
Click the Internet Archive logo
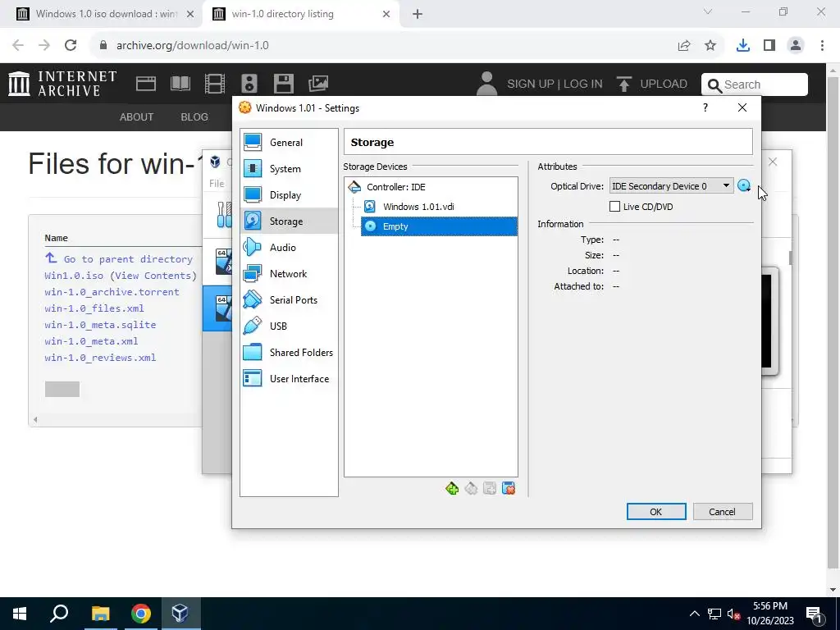coord(62,84)
